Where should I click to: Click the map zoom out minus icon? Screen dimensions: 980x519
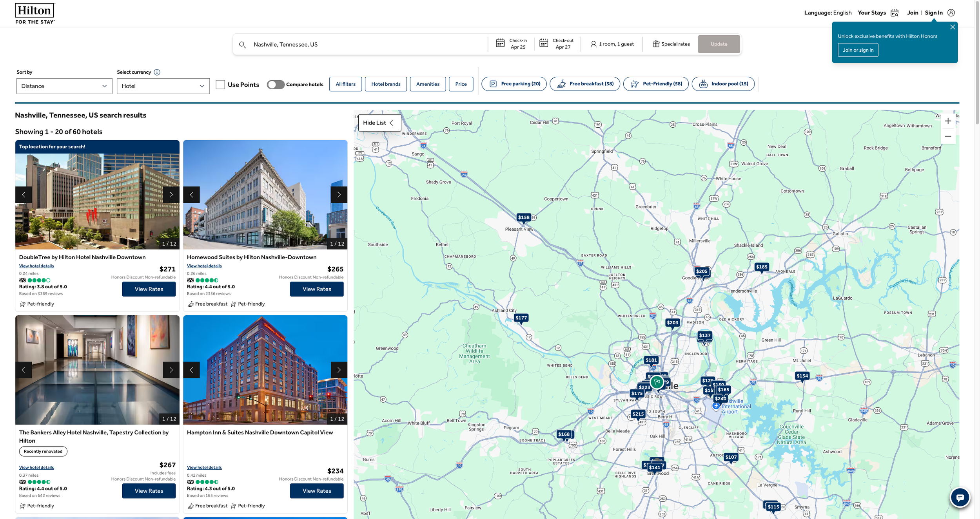[947, 136]
